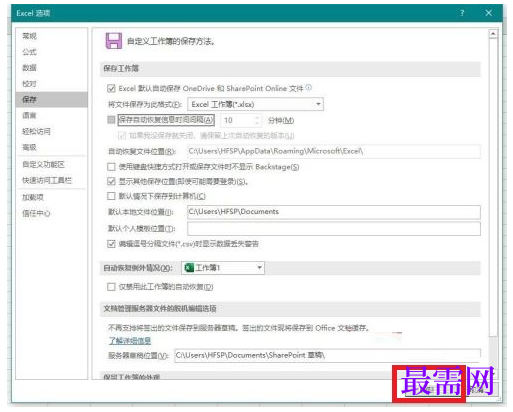Select 自定义功能区 in the sidebar

(43, 164)
